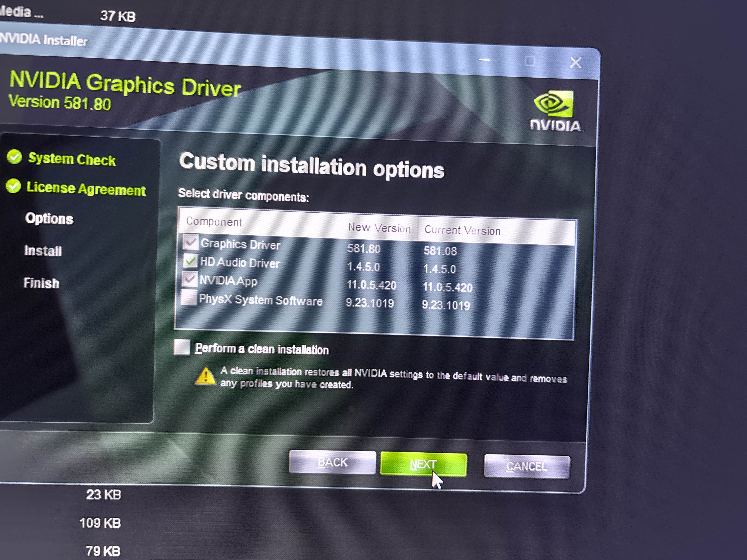Select the Install step in sidebar

(x=43, y=251)
